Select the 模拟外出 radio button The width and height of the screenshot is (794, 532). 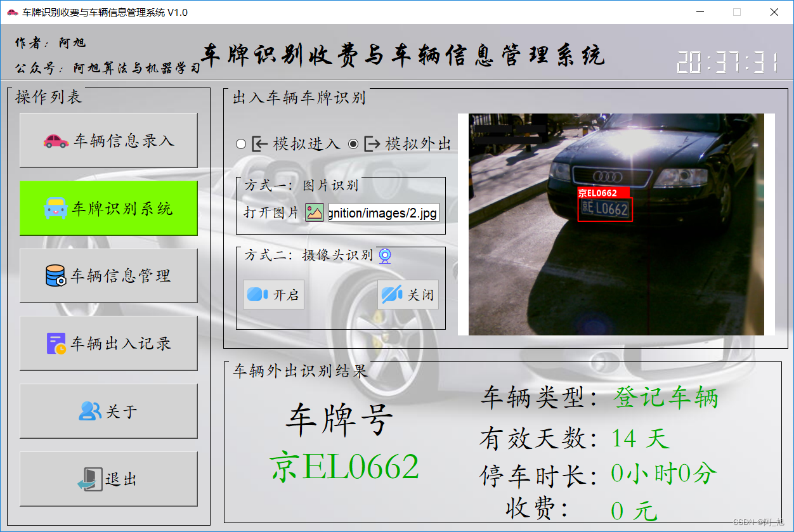(353, 143)
